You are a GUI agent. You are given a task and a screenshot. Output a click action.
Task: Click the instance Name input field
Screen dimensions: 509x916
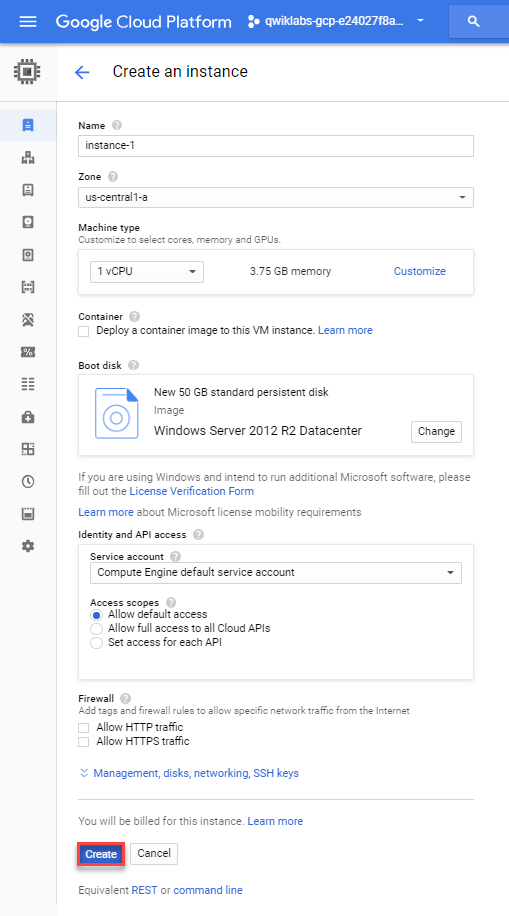(x=276, y=146)
